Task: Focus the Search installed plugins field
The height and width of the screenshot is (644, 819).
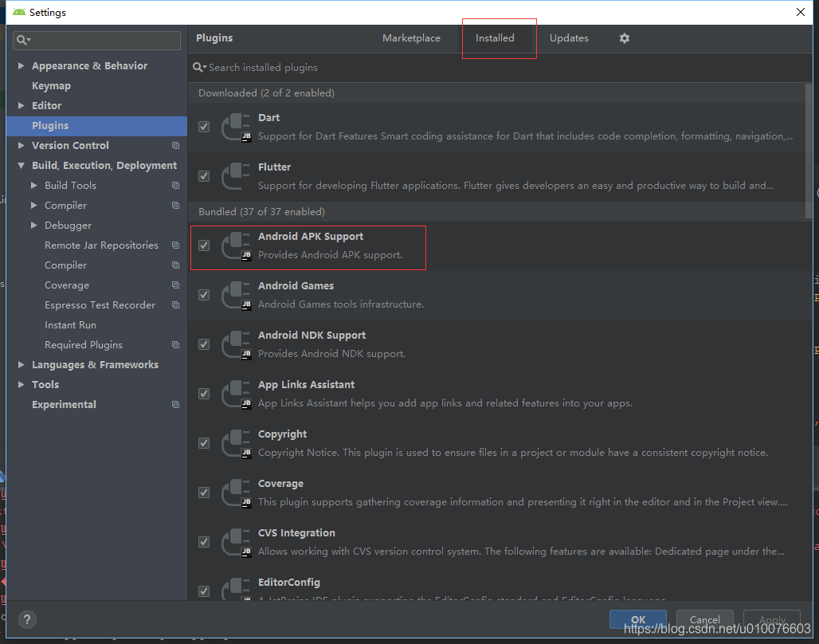Action: 501,68
